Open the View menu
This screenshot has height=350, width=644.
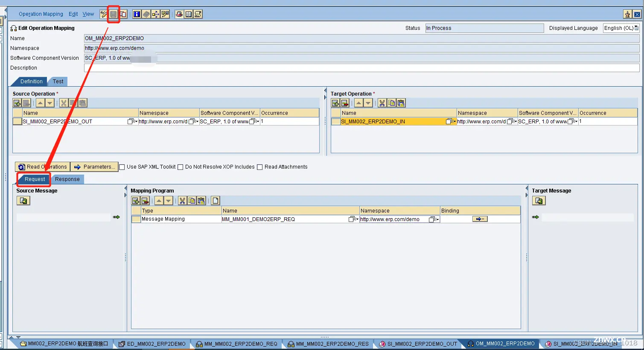pyautogui.click(x=88, y=14)
